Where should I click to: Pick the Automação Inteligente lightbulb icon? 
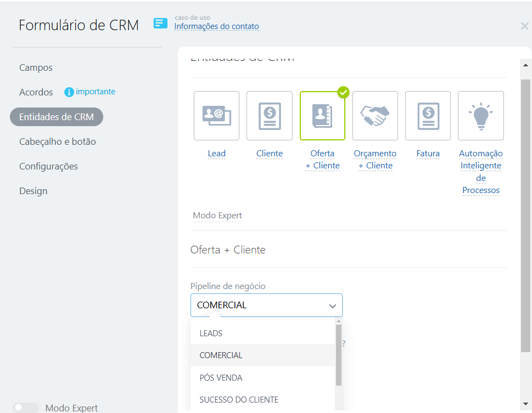(x=480, y=116)
